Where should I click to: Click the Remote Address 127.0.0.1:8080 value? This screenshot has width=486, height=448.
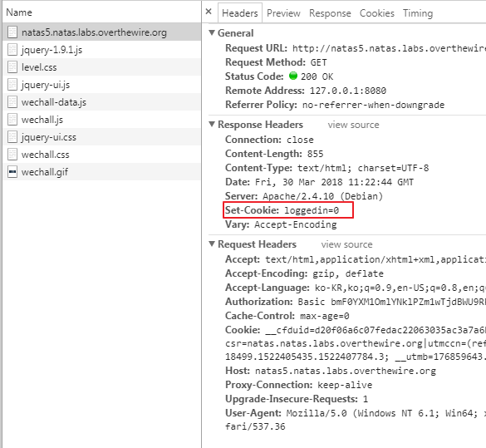coord(348,91)
